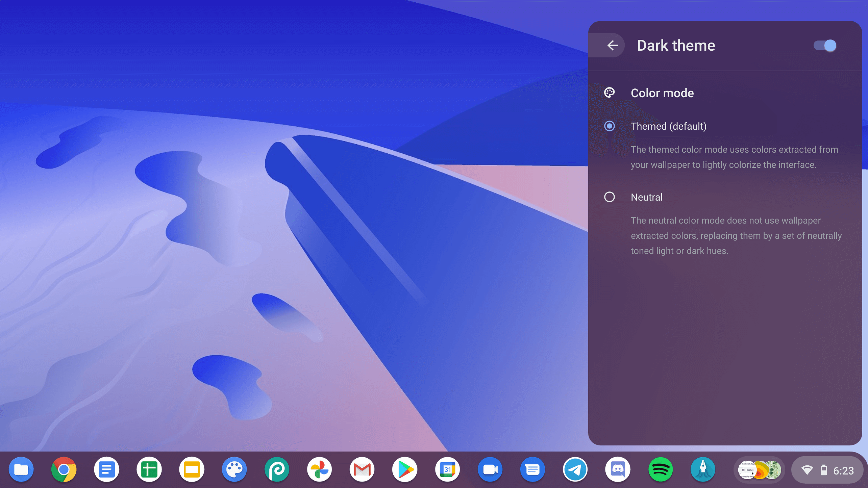868x488 pixels.
Task: Launch Google Chrome from the shelf
Action: tap(64, 469)
